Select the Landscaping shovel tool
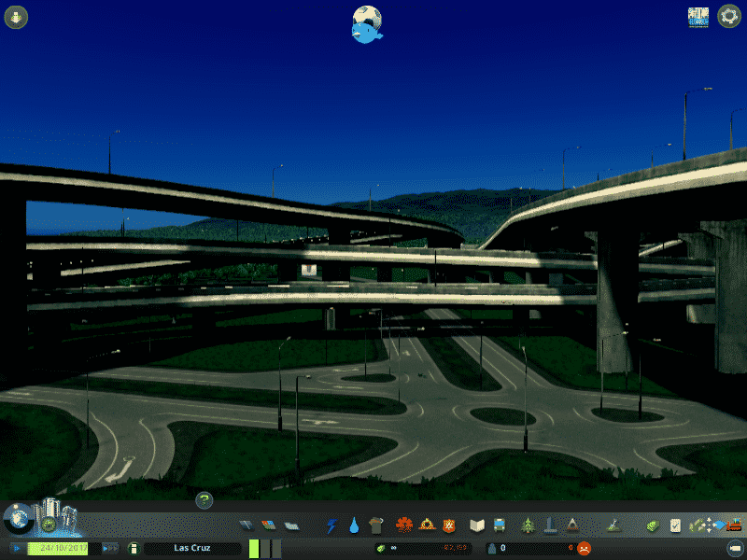The image size is (747, 560). pyautogui.click(x=613, y=526)
